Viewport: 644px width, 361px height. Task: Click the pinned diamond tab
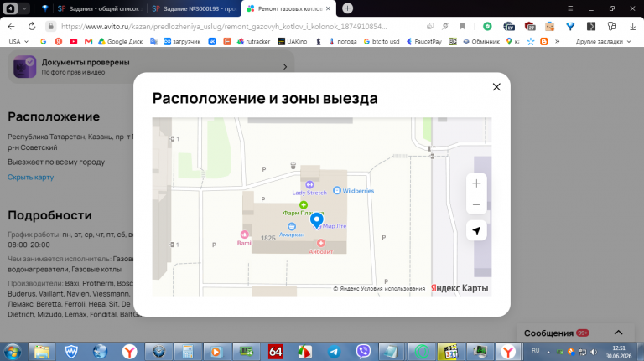coord(44,8)
